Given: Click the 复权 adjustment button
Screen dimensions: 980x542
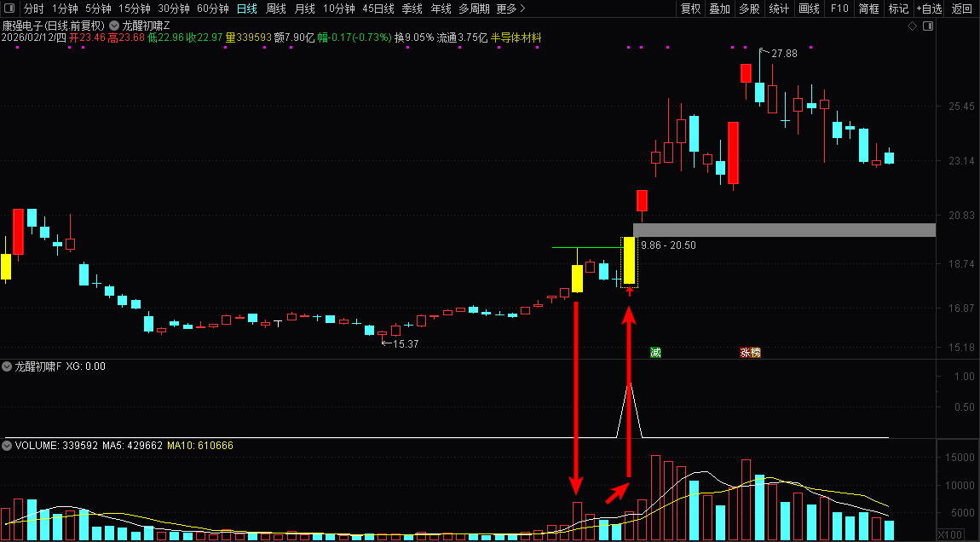Looking at the screenshot, I should point(690,9).
